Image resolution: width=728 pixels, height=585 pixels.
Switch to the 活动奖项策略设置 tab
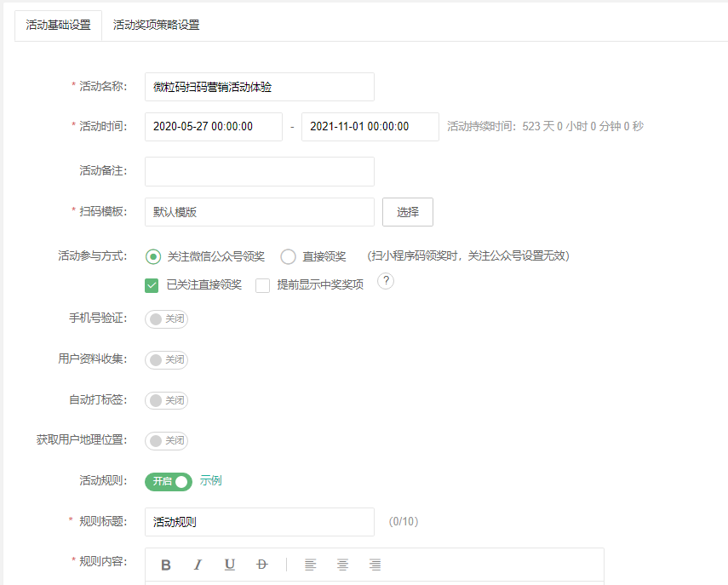coord(157,26)
